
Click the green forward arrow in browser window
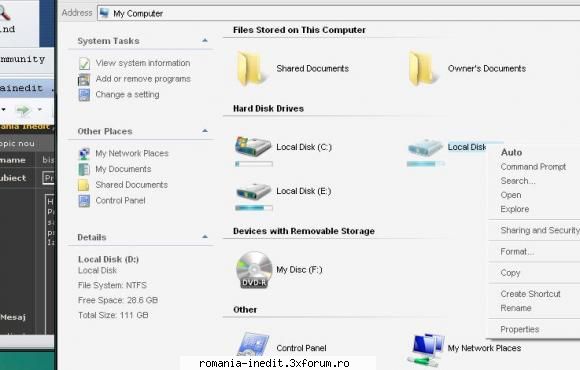point(23,110)
